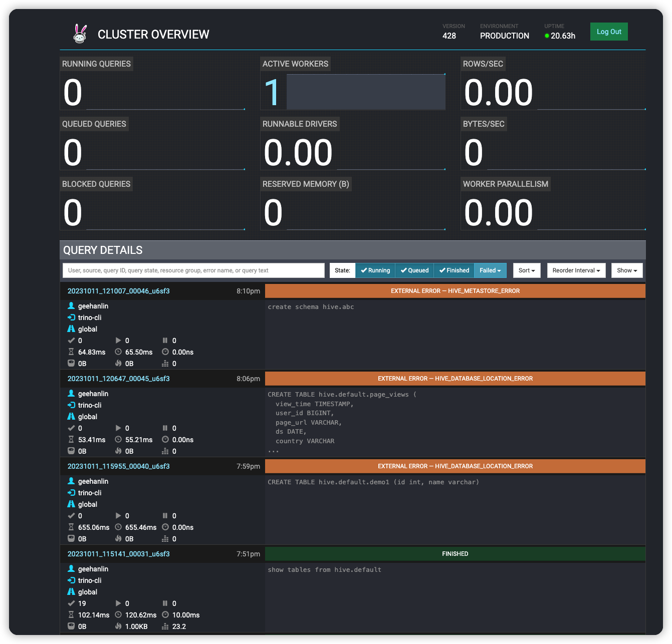Click the query search filter field
This screenshot has height=644, width=672.
[193, 270]
